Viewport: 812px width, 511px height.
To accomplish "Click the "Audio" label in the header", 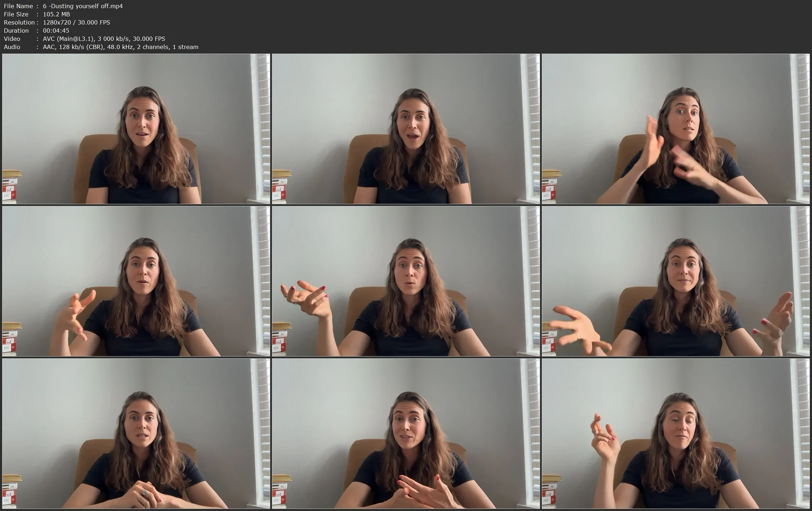I will click(x=12, y=47).
